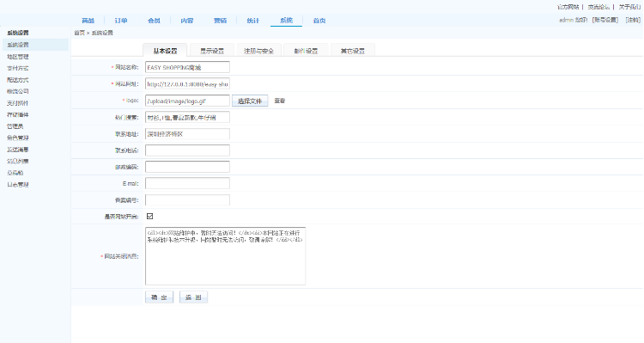Focus the empty 联系电话 input field
Screen dimensions: 644x343
coord(187,150)
